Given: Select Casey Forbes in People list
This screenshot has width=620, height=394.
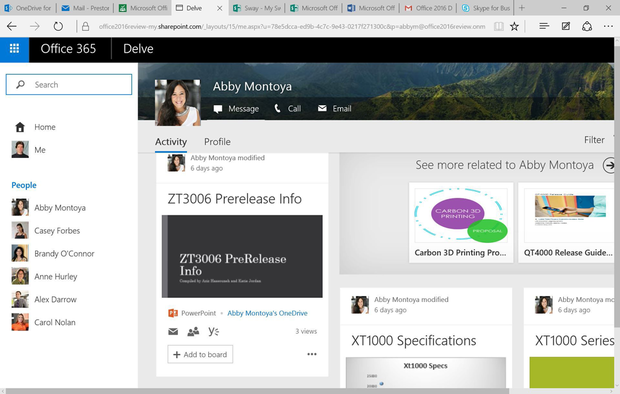Looking at the screenshot, I should [x=46, y=231].
